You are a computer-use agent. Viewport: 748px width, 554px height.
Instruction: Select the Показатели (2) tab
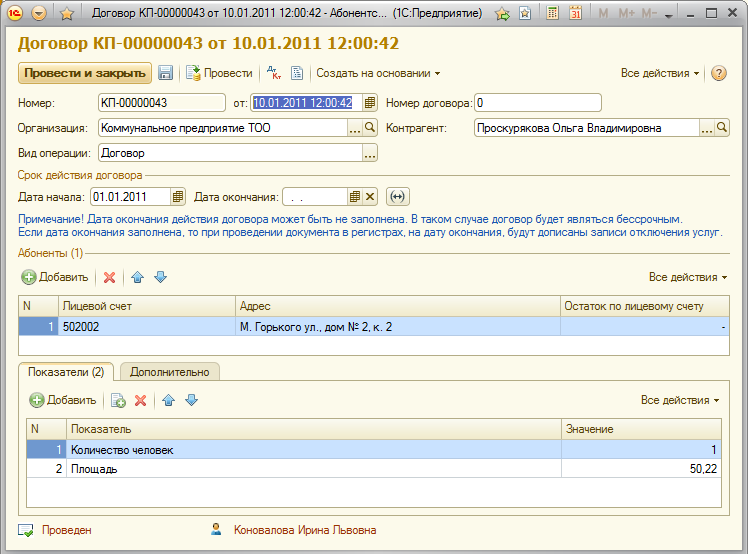coord(66,371)
